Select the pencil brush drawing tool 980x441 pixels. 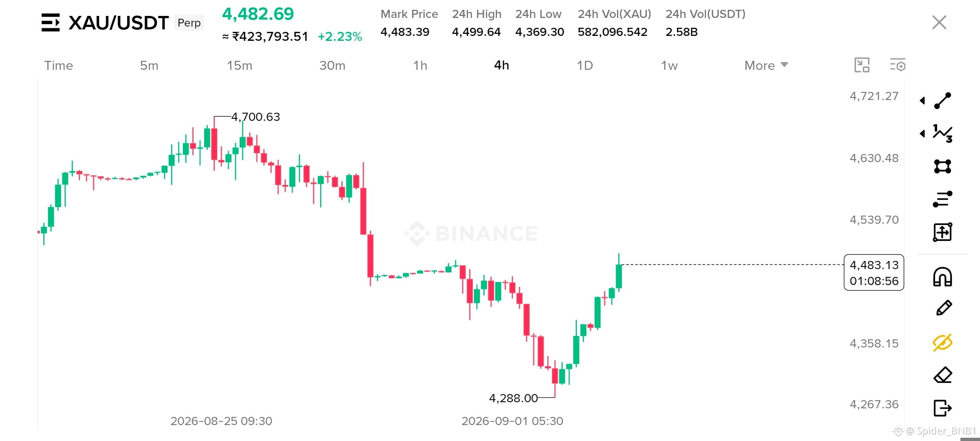(944, 308)
